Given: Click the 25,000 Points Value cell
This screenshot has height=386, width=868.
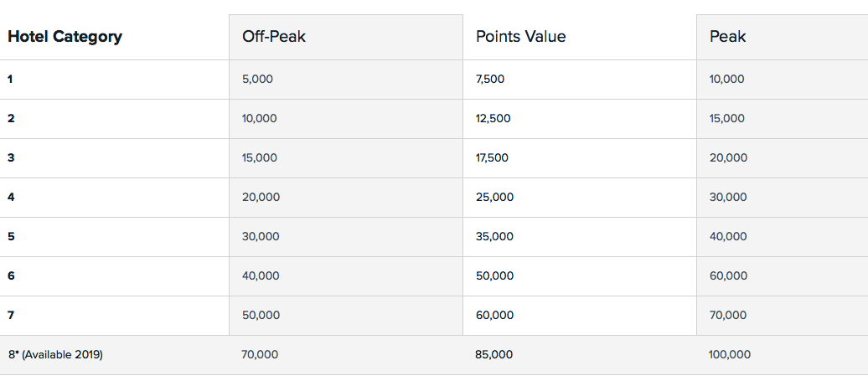Looking at the screenshot, I should (x=494, y=198).
